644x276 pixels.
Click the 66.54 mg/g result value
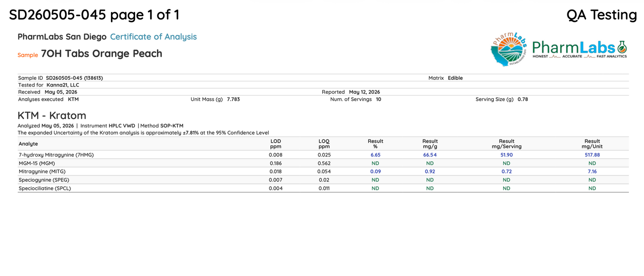pyautogui.click(x=430, y=155)
